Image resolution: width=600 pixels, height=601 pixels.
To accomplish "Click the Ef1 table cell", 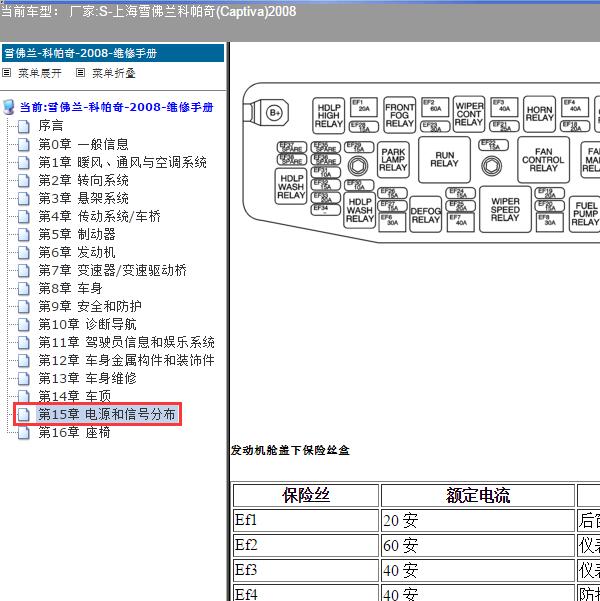I will tap(306, 521).
